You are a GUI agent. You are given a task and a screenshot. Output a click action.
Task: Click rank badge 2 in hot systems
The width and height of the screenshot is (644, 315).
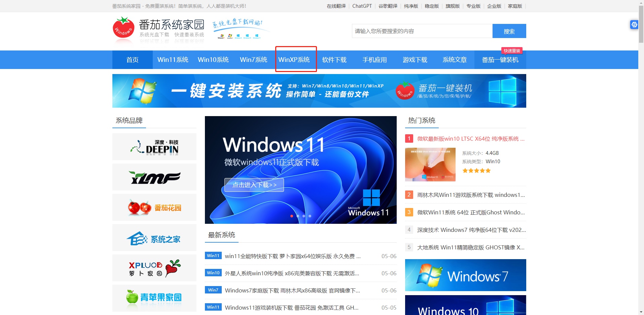[409, 195]
